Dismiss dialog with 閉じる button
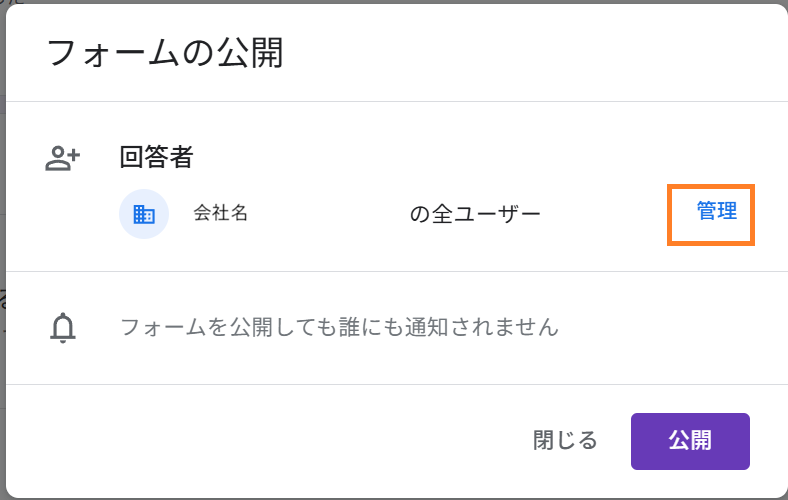 [x=565, y=440]
